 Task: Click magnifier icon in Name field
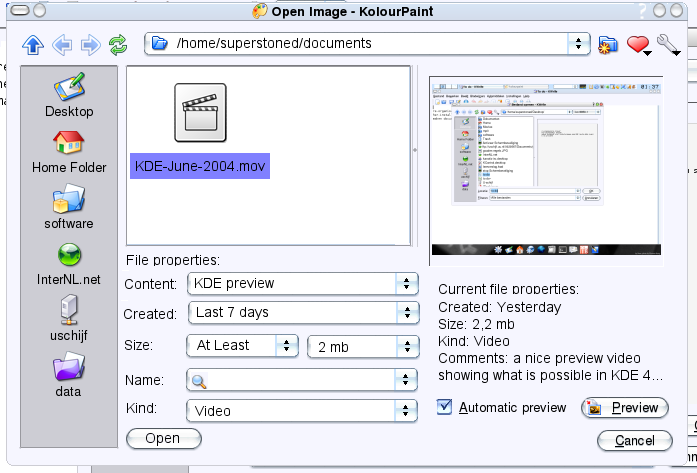click(x=198, y=381)
